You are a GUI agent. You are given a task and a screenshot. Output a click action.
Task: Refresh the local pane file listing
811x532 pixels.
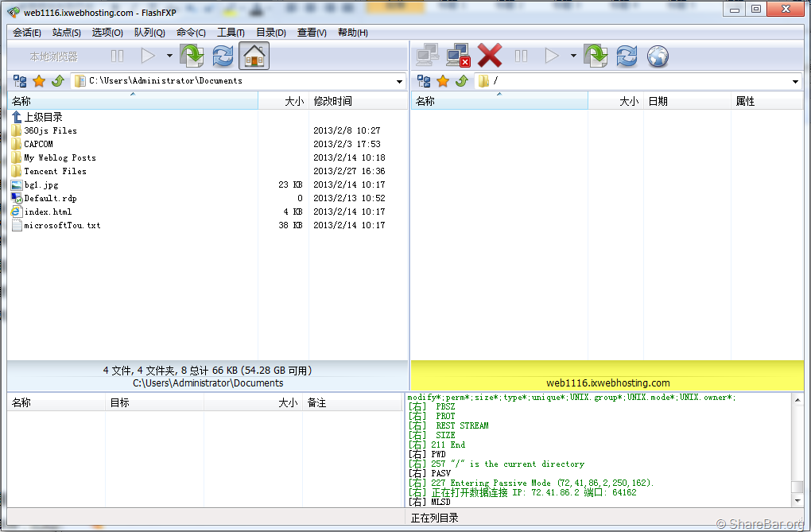tap(223, 56)
